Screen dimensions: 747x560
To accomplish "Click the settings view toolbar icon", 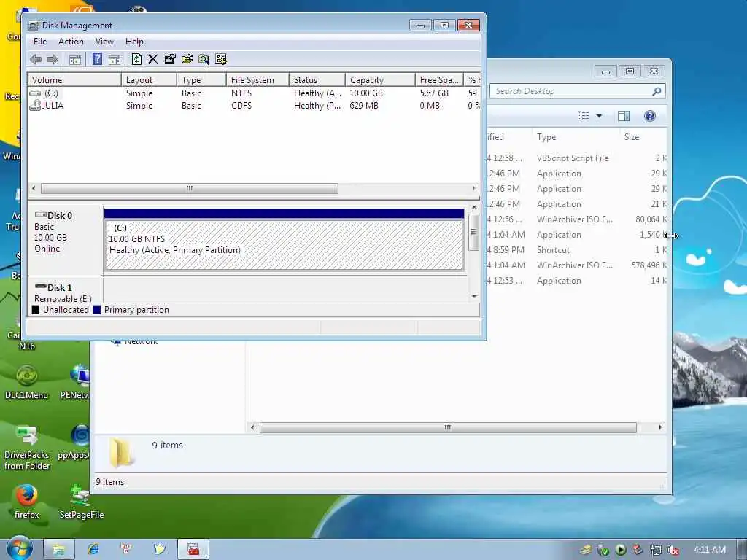I will coord(221,59).
